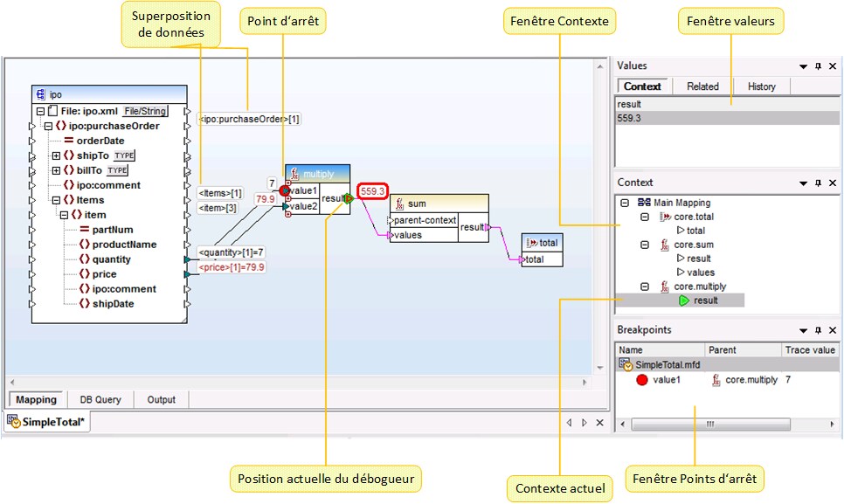Click the red breakpoint dot on value1
The image size is (844, 504).
point(287,190)
